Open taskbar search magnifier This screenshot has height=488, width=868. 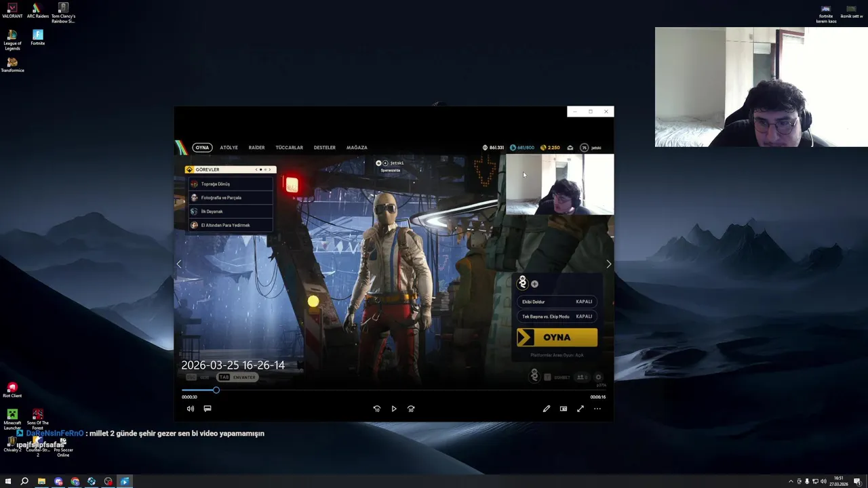pos(24,482)
